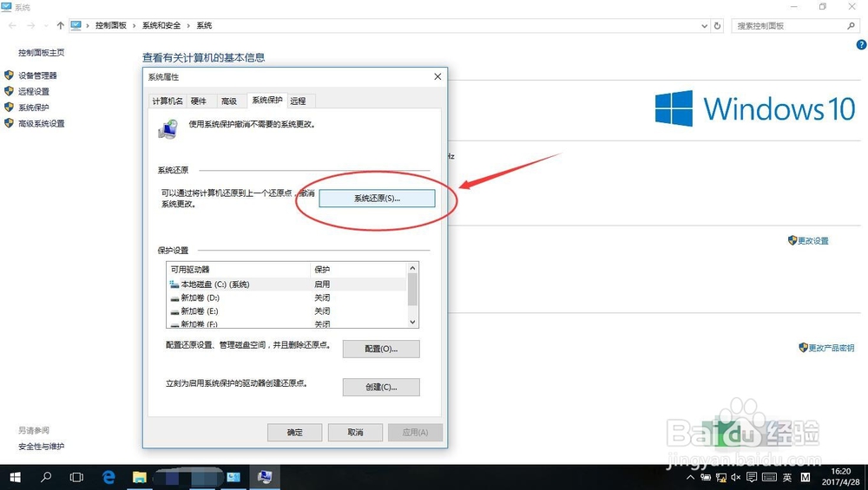Click the 系统 breadcrumb entry
Image resolution: width=868 pixels, height=490 pixels.
point(204,25)
